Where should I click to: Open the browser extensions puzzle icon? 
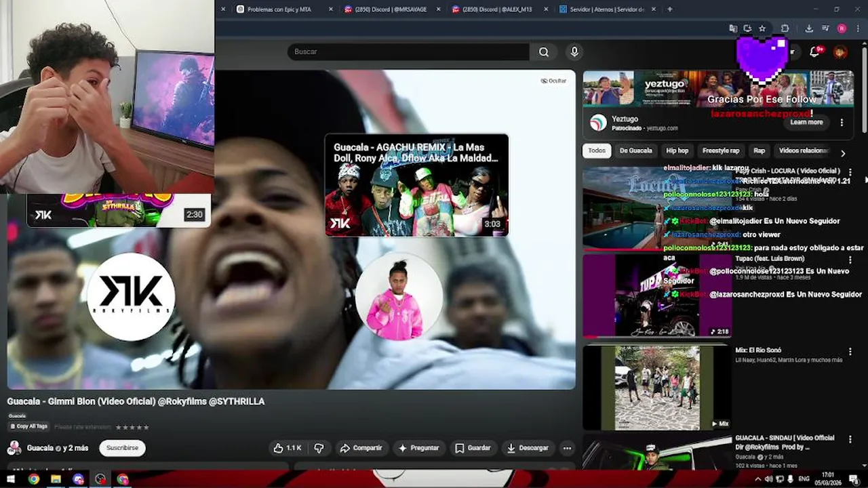coord(785,28)
